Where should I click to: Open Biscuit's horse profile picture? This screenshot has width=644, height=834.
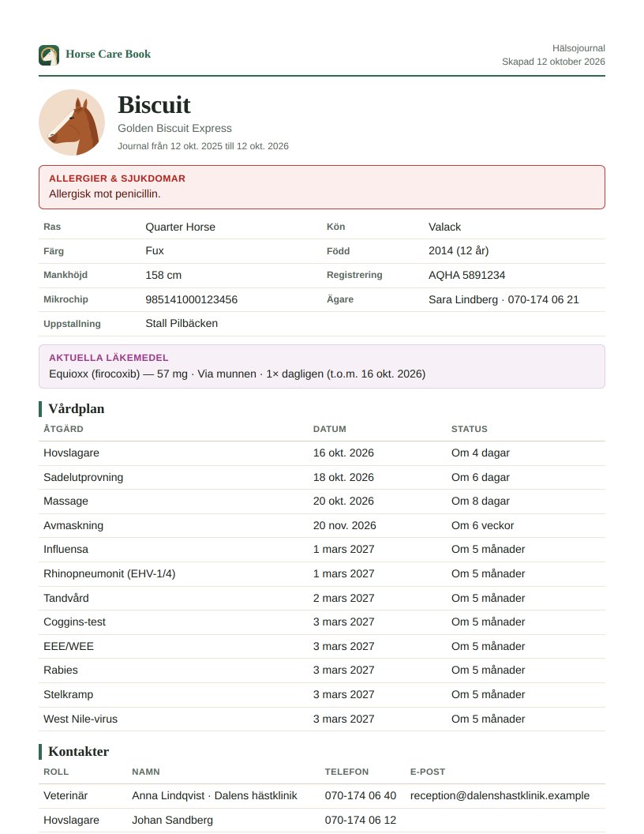click(72, 122)
